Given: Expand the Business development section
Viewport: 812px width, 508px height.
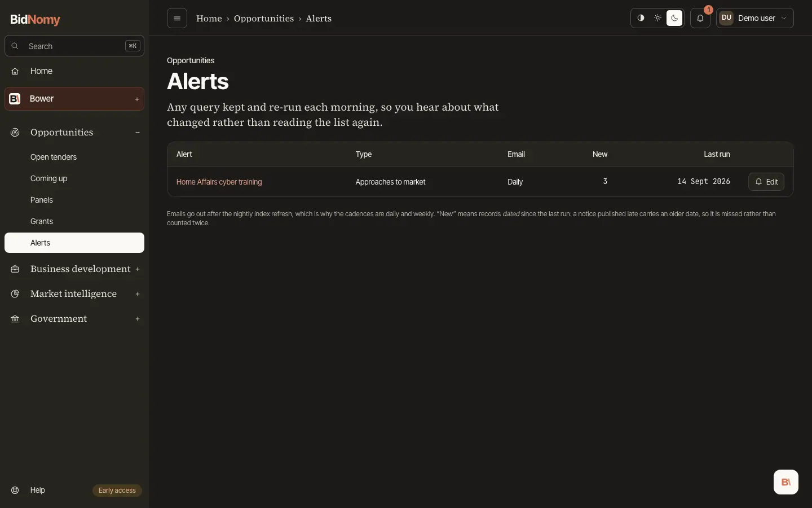Looking at the screenshot, I should [74, 269].
